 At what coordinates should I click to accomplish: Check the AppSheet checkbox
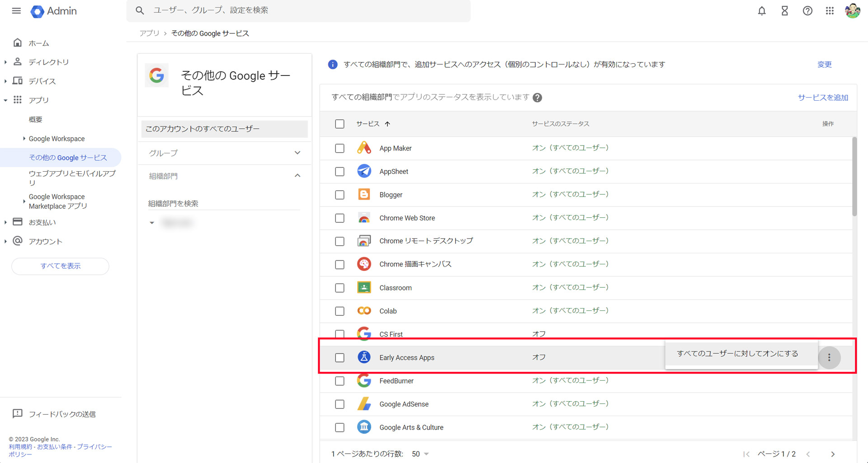pos(340,172)
